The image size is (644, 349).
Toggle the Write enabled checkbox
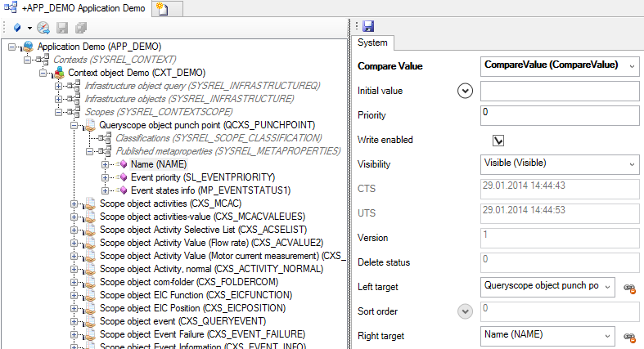click(498, 140)
